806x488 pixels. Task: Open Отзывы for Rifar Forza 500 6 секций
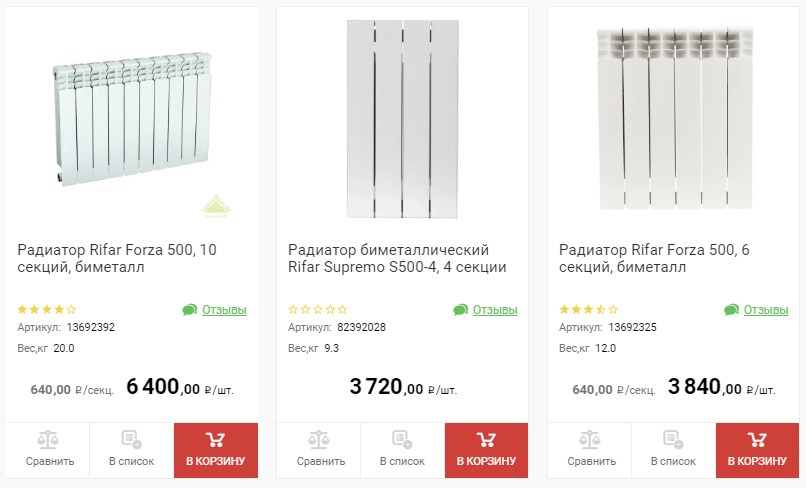(x=765, y=310)
